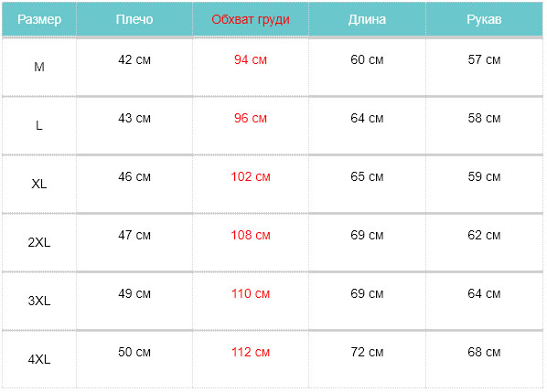Select the 57 см sleeve value
This screenshot has width=547, height=392.
point(484,59)
